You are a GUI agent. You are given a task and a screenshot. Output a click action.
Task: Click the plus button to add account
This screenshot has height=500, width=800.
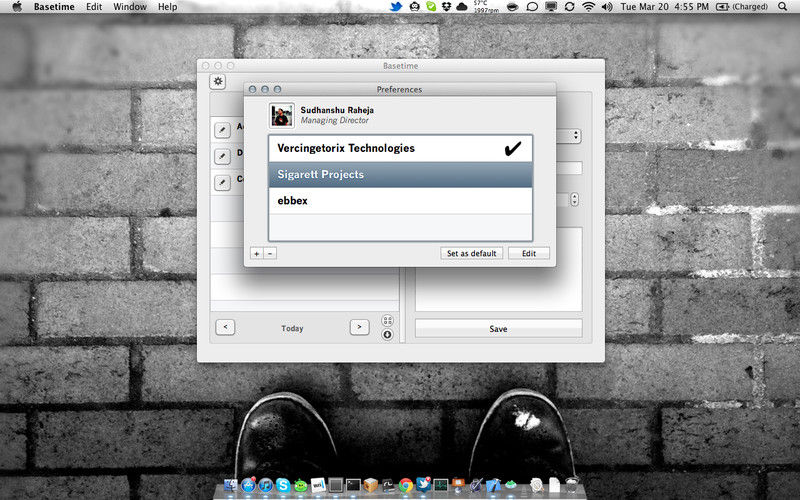click(257, 253)
